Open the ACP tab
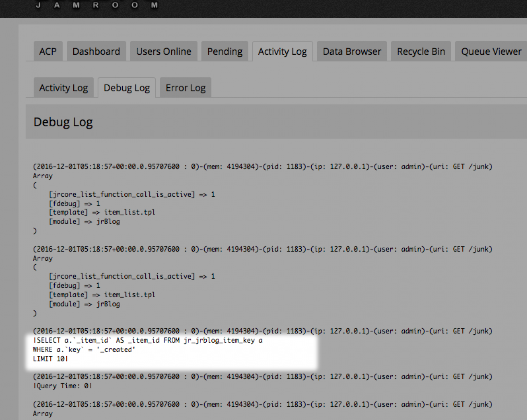Screen dimensions: 527x420 coord(48,51)
